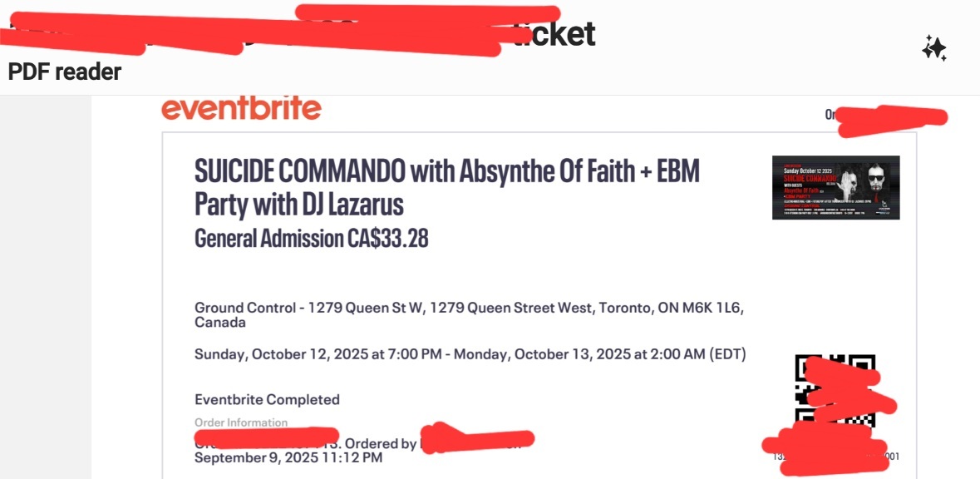The width and height of the screenshot is (980, 479).
Task: Click the Order Information label
Action: point(241,422)
